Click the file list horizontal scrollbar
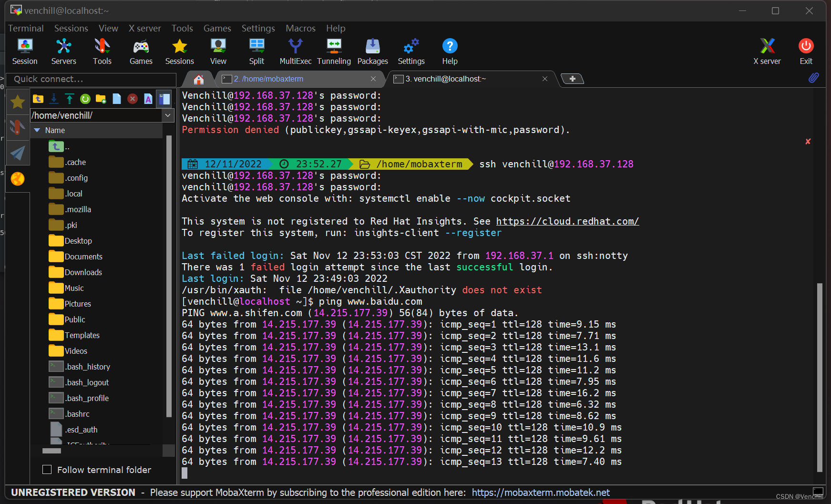This screenshot has height=504, width=831. click(x=51, y=451)
